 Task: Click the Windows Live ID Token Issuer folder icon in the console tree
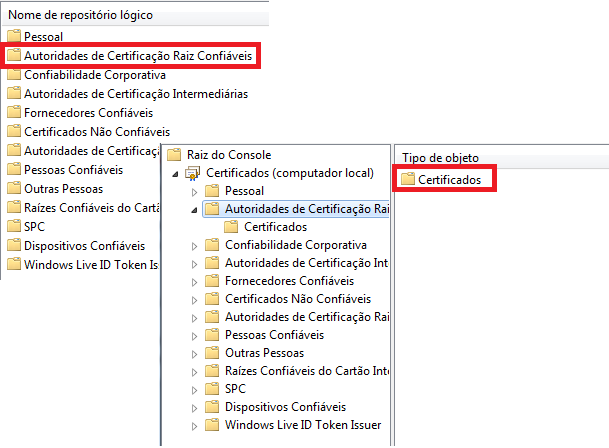click(x=211, y=425)
